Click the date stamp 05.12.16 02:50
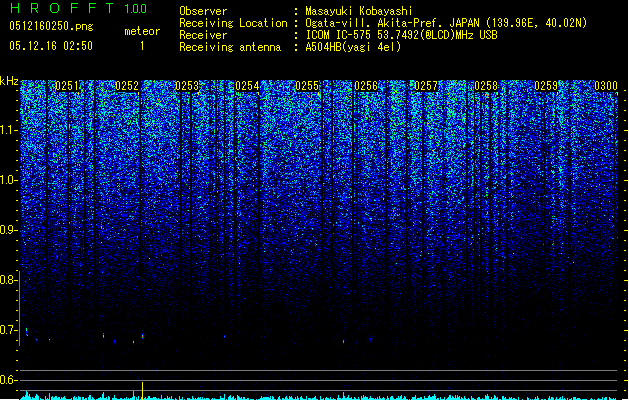This screenshot has height=400, width=629. pos(51,46)
